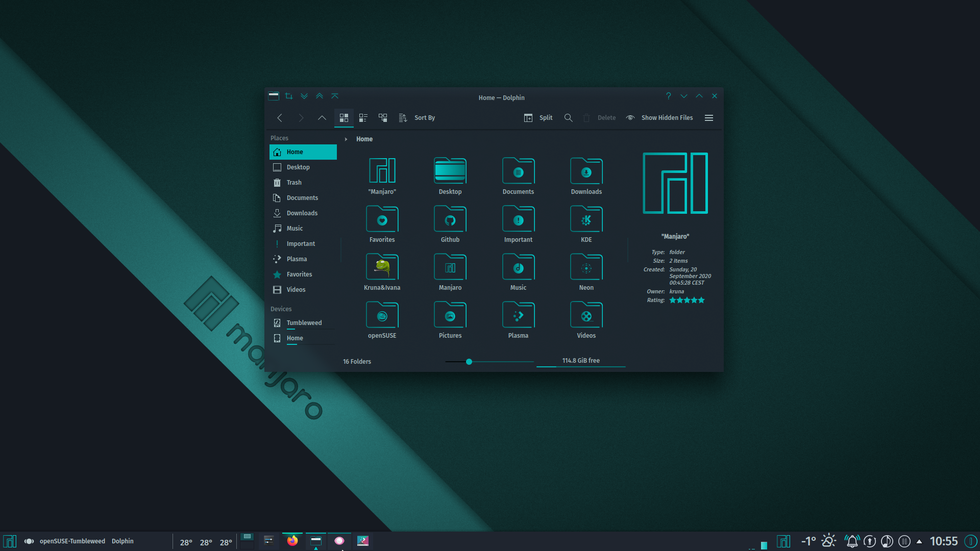Image resolution: width=980 pixels, height=551 pixels.
Task: Expand the breadcrumb arrow before Home
Action: pyautogui.click(x=346, y=139)
